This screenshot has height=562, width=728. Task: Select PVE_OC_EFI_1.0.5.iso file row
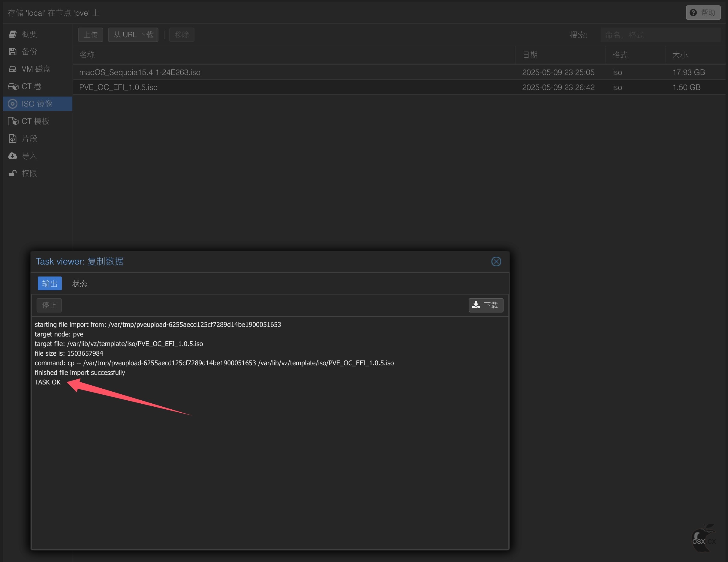point(399,87)
